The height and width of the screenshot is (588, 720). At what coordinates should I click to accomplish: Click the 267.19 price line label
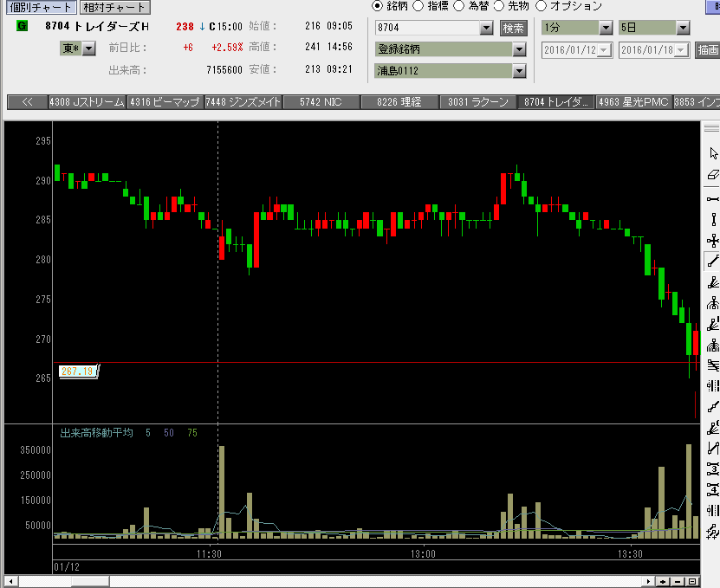pos(78,371)
